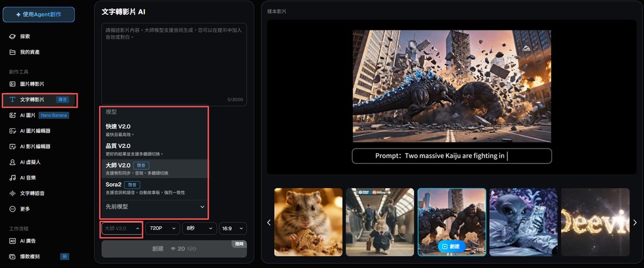Open 我的資產 folder icon
The image size is (644, 268).
13,52
